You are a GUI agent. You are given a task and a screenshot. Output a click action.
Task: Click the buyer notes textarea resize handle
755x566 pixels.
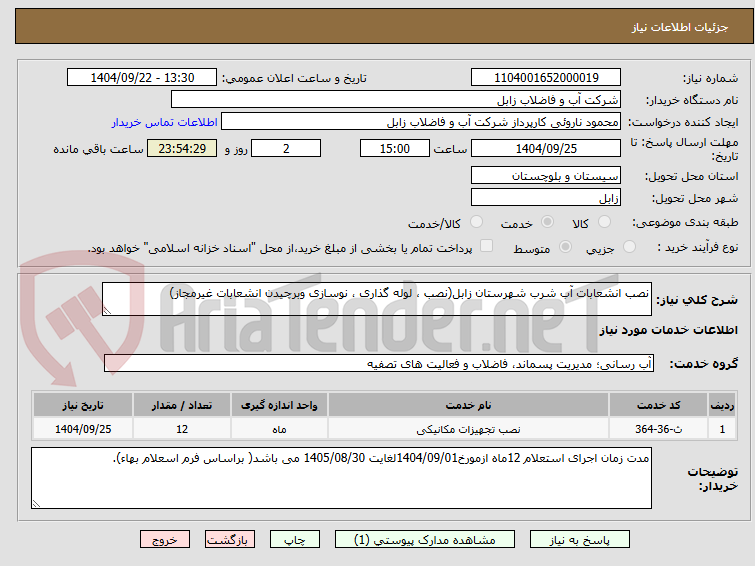37,503
